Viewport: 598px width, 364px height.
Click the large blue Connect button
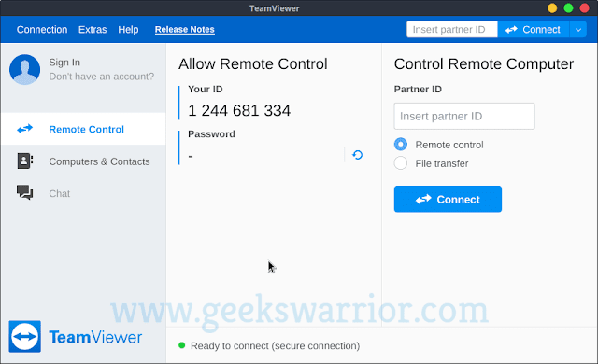click(448, 199)
